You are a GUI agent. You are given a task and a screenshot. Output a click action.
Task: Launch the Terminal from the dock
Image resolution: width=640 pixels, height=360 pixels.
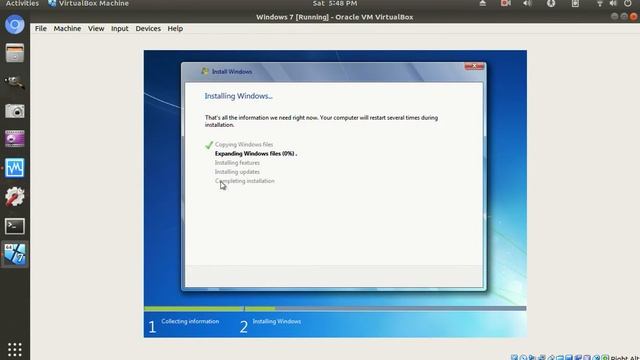click(15, 226)
